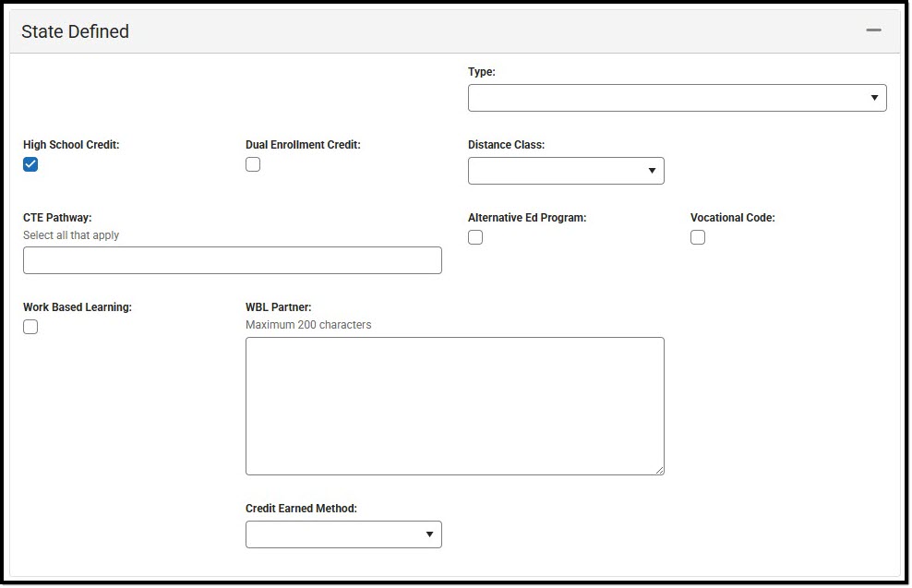Enable the Work Based Learning checkbox
This screenshot has height=588, width=912.
point(30,327)
